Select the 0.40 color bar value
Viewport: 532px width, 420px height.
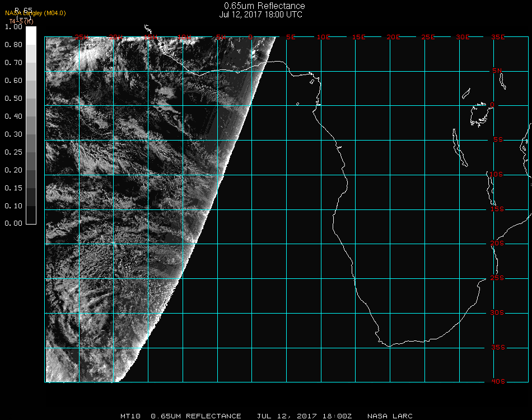pos(13,116)
